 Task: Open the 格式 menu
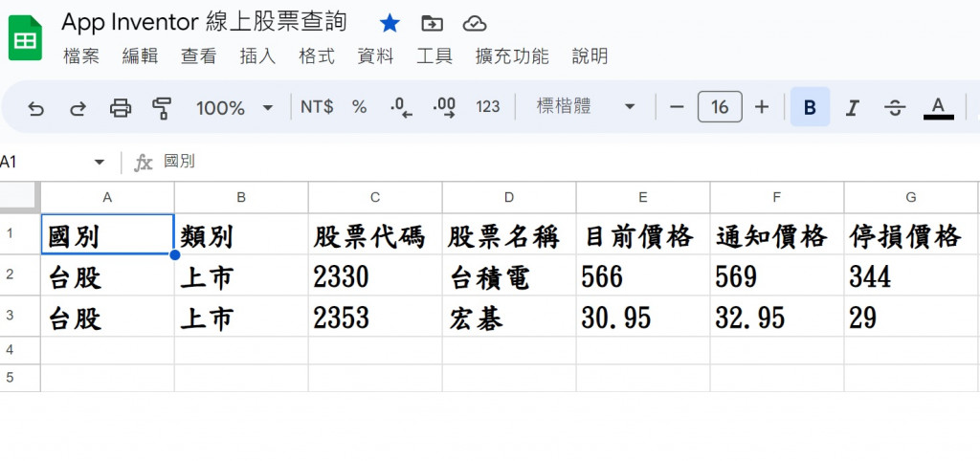(x=317, y=56)
